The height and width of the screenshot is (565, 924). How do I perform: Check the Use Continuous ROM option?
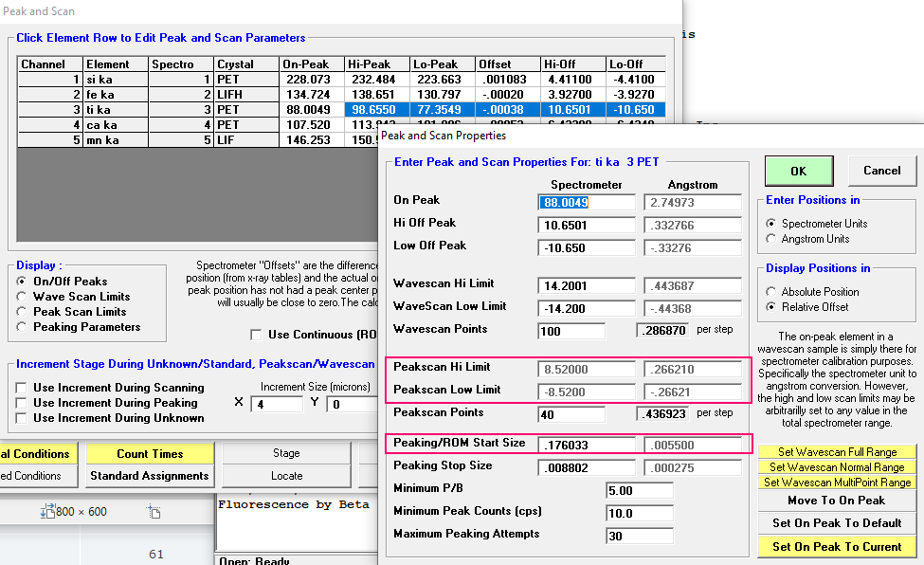pyautogui.click(x=256, y=335)
